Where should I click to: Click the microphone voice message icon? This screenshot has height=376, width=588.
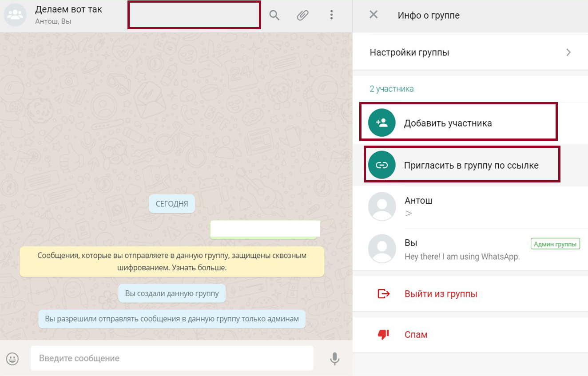tap(335, 359)
